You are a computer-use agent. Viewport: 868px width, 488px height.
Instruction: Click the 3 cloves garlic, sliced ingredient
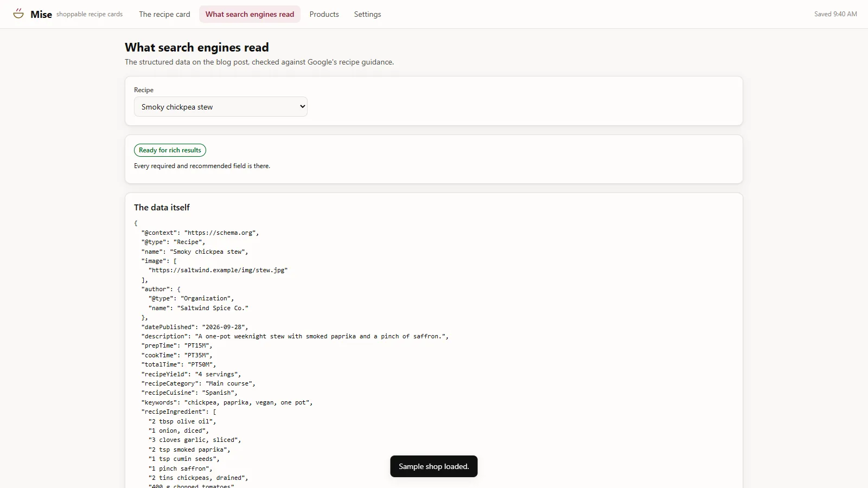tap(195, 440)
